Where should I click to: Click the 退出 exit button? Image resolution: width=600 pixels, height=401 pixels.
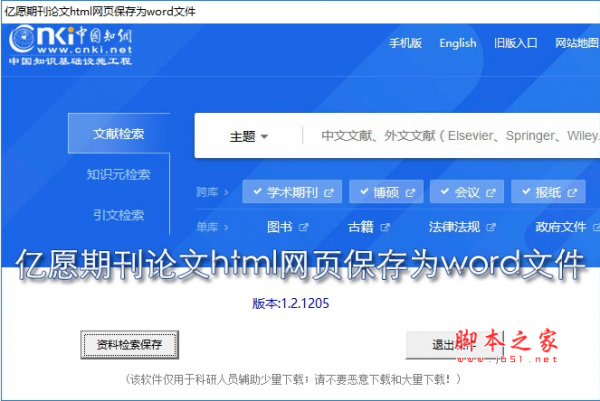[455, 345]
